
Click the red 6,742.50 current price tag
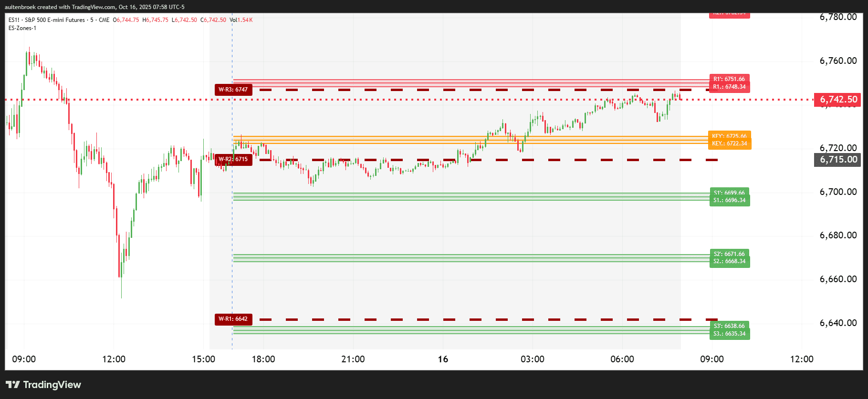(837, 100)
